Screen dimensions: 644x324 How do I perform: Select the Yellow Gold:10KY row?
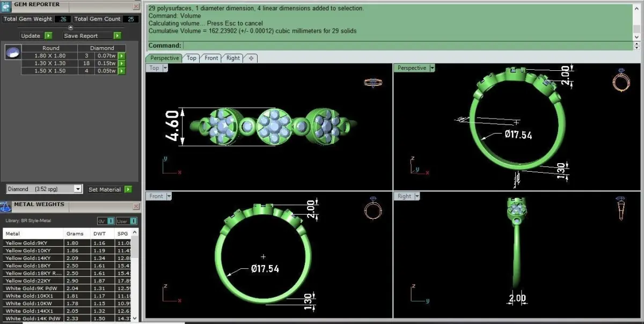pos(67,251)
